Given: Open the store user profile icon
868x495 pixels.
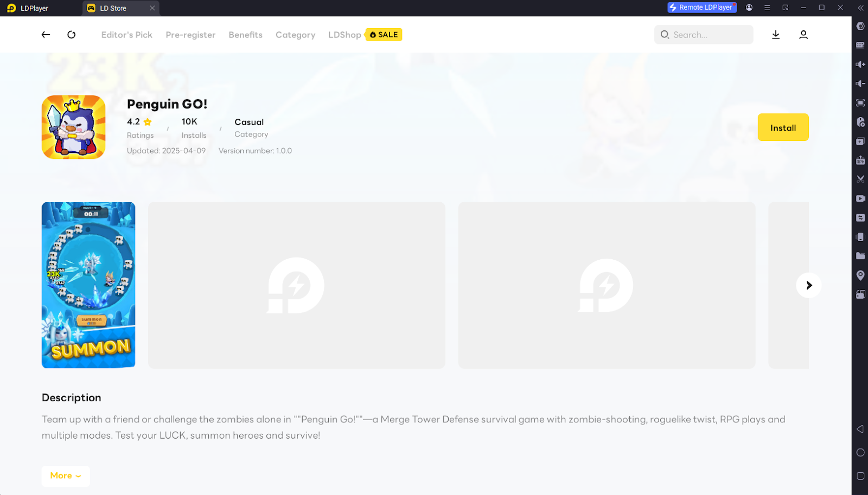Looking at the screenshot, I should click(803, 35).
